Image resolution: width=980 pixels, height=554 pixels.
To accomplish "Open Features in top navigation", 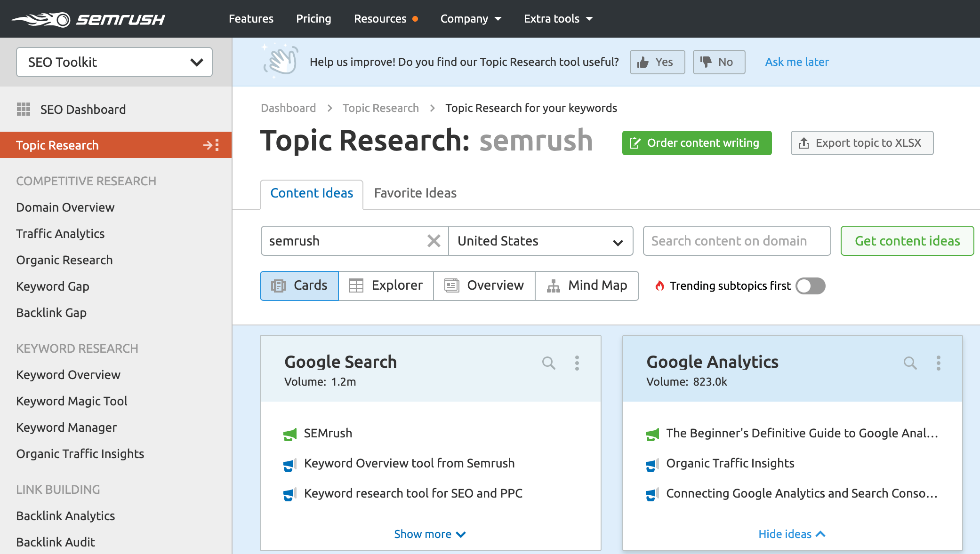I will pos(251,19).
